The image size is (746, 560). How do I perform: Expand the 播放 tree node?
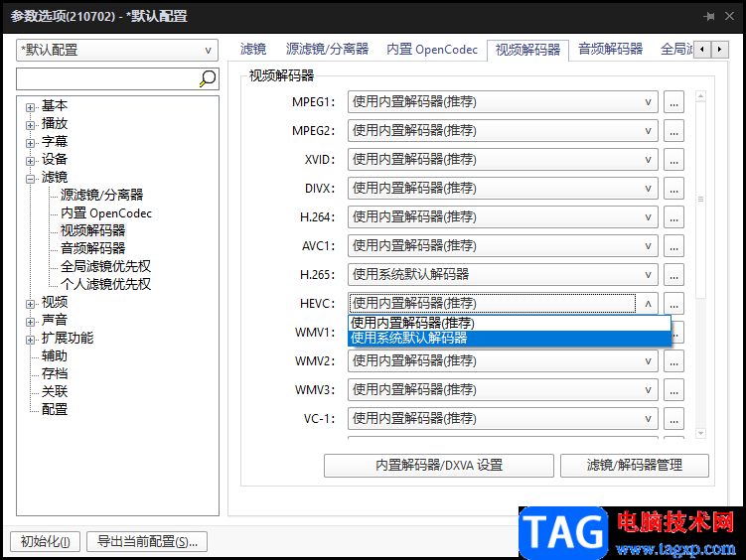(30, 125)
